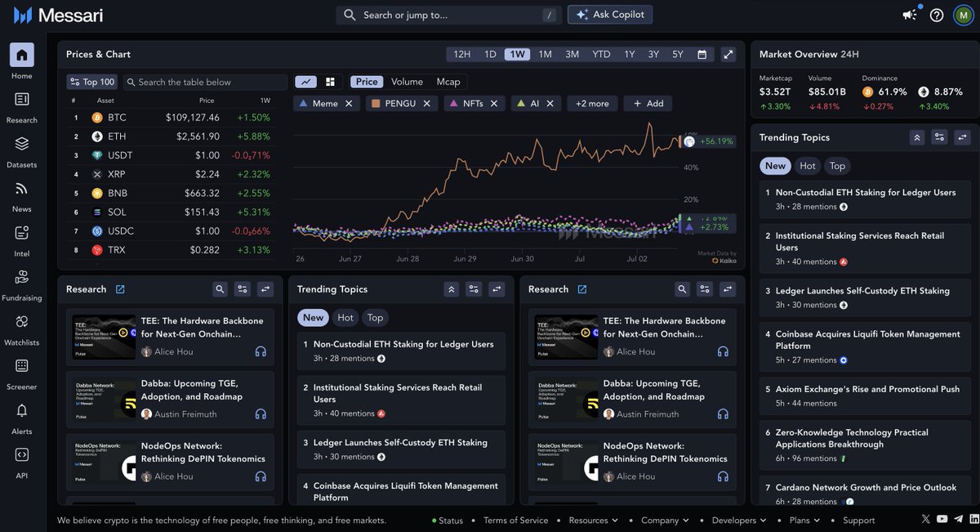Screen dimensions: 980x532
Task: Expand the Developers footer menu
Action: [738, 520]
